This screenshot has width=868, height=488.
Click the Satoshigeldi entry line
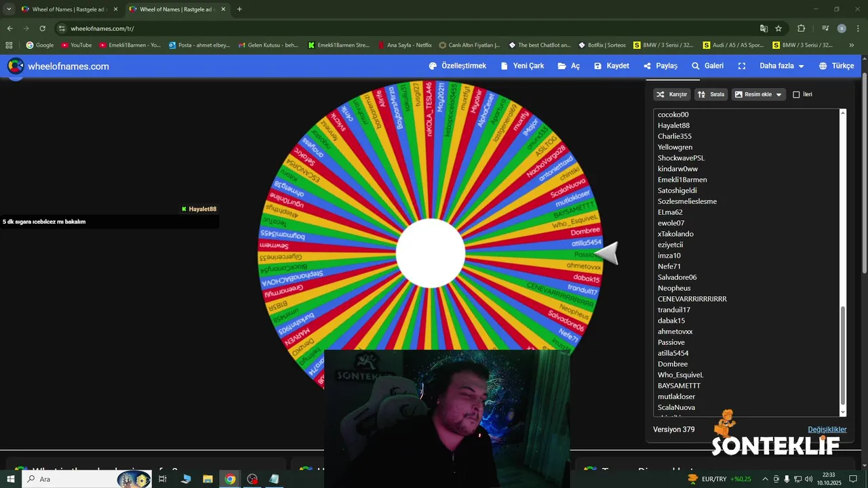(677, 190)
